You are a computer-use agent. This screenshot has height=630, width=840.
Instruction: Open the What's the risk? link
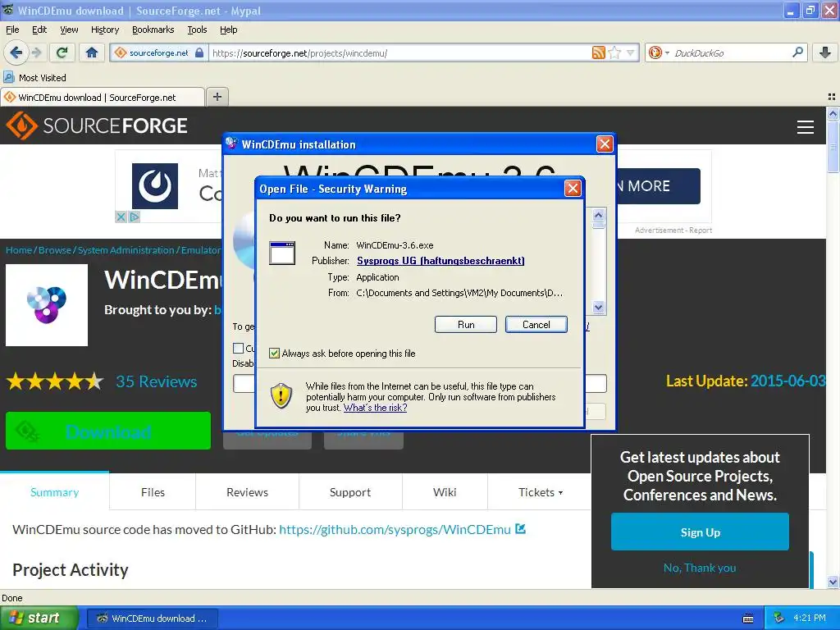pos(375,408)
